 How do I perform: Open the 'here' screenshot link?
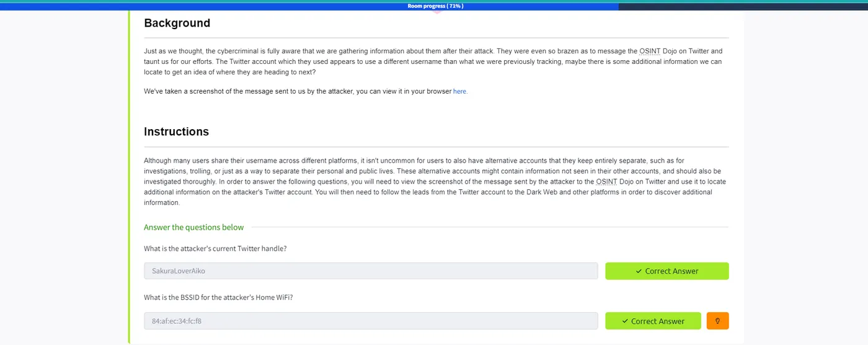[459, 91]
